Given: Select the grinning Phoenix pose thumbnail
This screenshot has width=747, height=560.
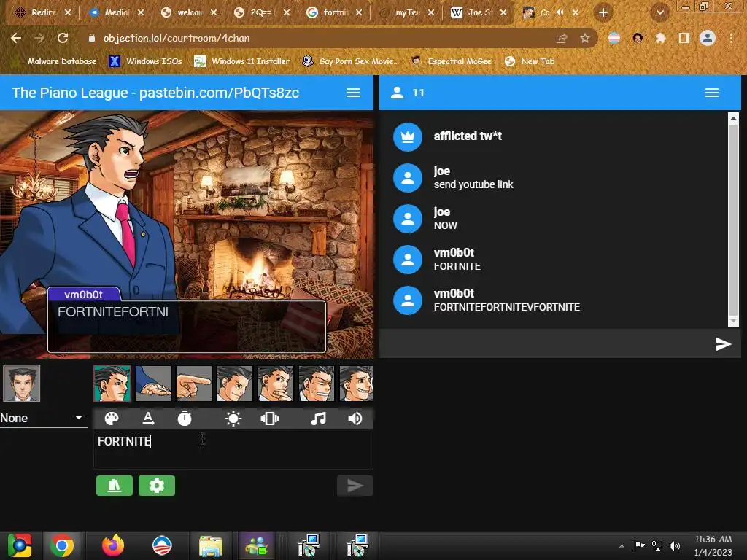Looking at the screenshot, I should click(x=356, y=384).
